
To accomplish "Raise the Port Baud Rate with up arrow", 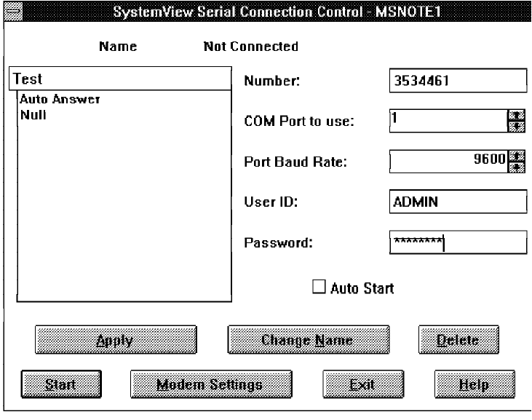I will tap(517, 156).
